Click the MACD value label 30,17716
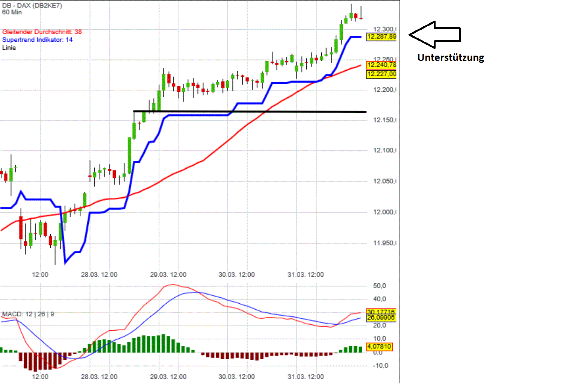This screenshot has width=563, height=392. point(380,312)
